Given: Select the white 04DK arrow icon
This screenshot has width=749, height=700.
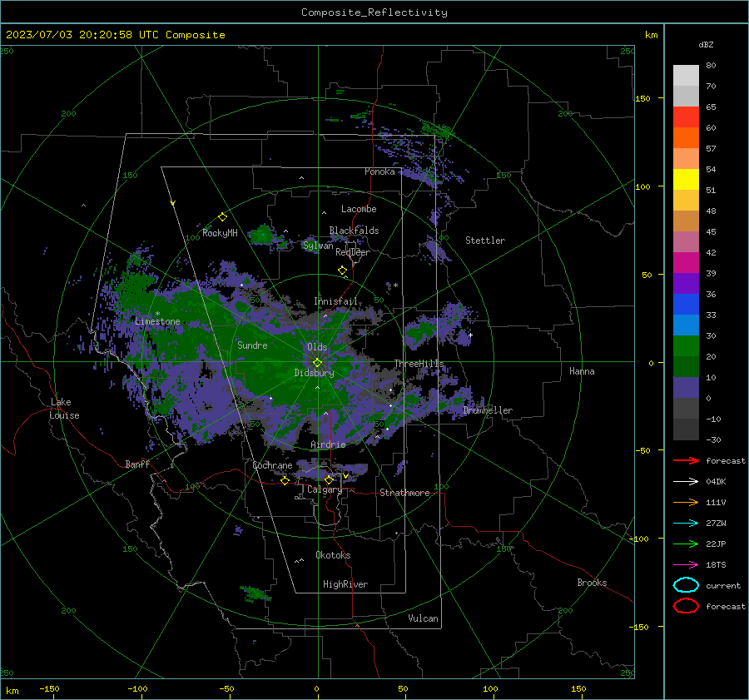Looking at the screenshot, I should (x=686, y=481).
